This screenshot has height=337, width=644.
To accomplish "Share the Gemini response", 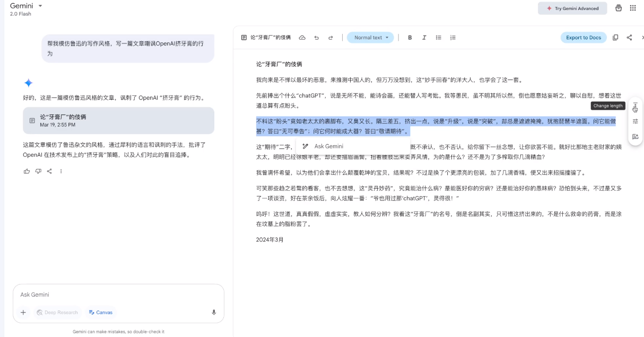I will pyautogui.click(x=49, y=171).
